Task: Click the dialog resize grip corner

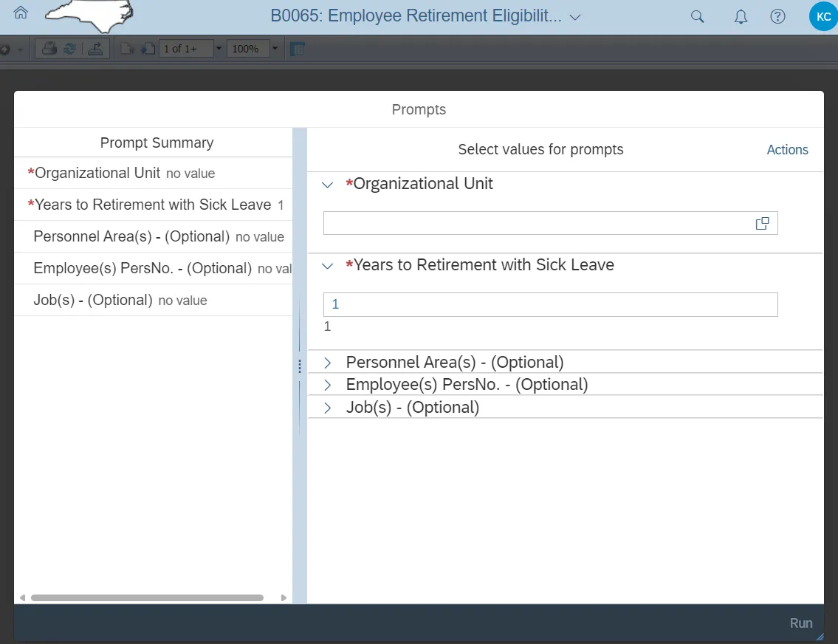Action: pyautogui.click(x=820, y=637)
